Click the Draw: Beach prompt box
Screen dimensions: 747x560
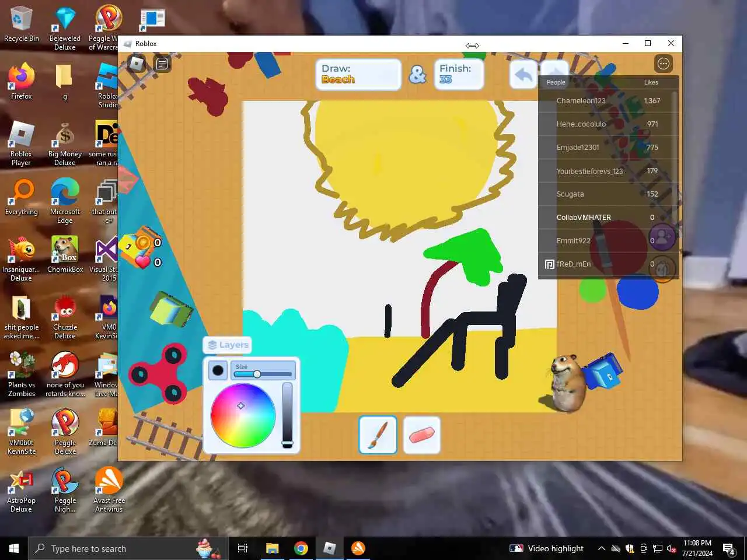pyautogui.click(x=358, y=74)
